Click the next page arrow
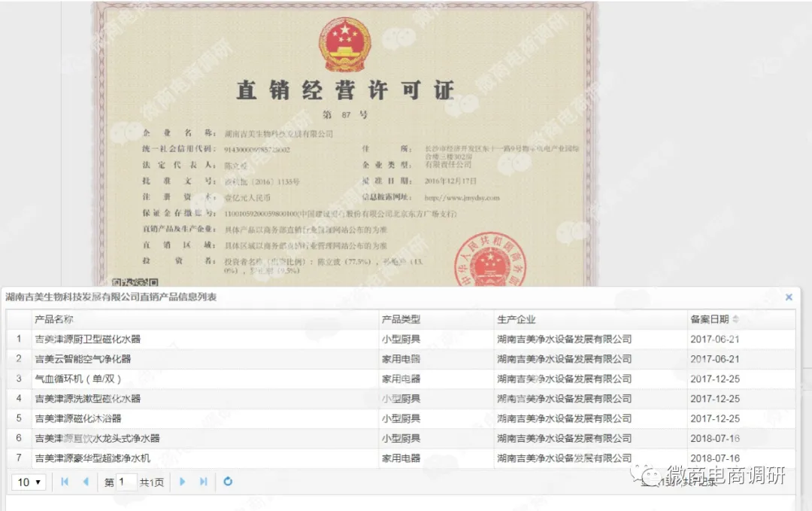 (x=182, y=482)
